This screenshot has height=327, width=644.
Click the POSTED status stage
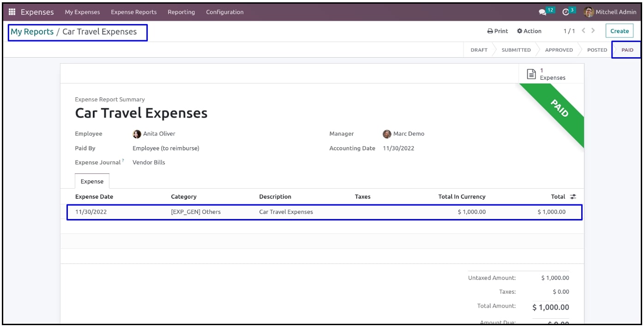click(x=597, y=50)
